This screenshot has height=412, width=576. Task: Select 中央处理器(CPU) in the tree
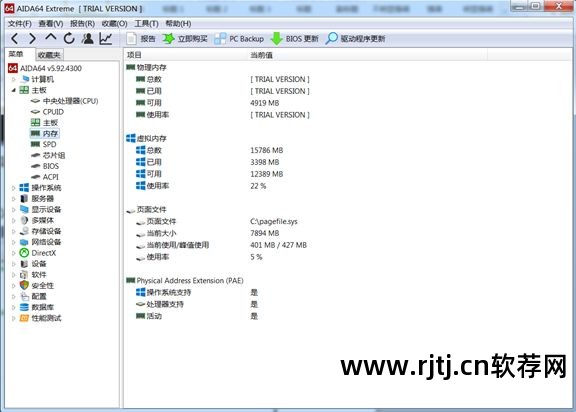[71, 101]
